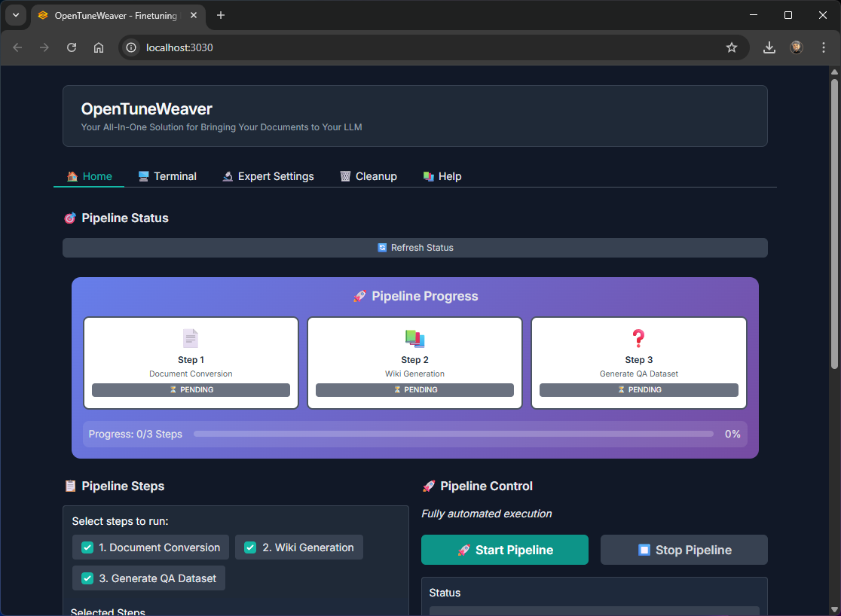Open the browser downloads

tap(769, 47)
